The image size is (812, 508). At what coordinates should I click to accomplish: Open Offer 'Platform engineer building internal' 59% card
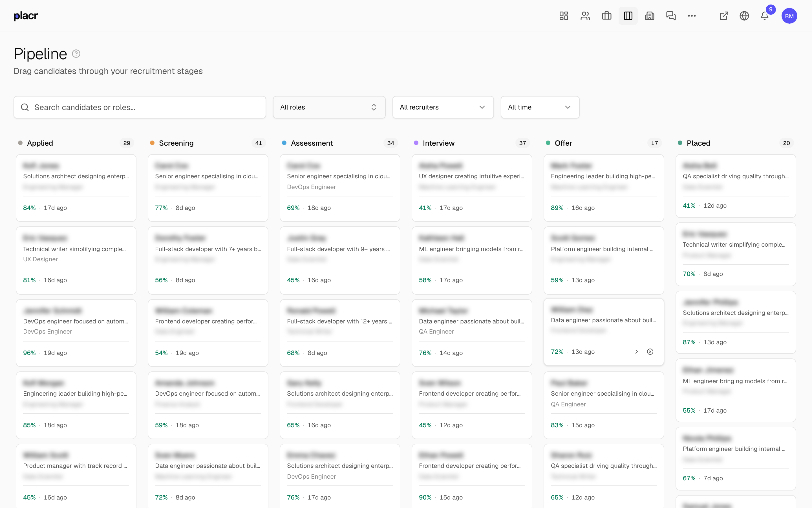click(604, 260)
